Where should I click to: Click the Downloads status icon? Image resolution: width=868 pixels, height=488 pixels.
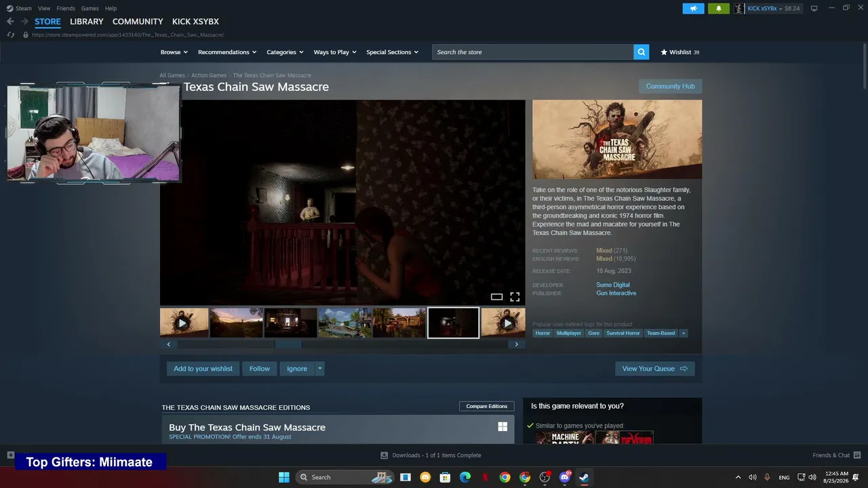tap(384, 455)
